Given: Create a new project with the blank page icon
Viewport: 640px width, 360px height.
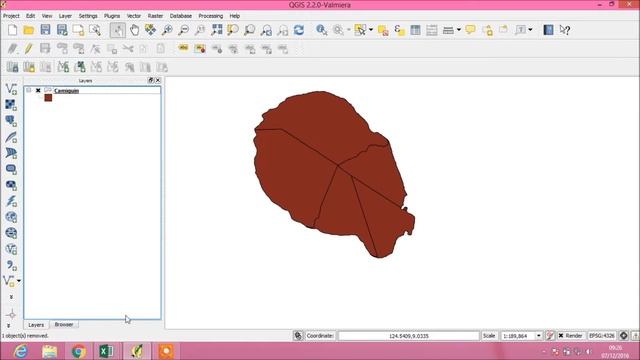Looking at the screenshot, I should pos(13,30).
